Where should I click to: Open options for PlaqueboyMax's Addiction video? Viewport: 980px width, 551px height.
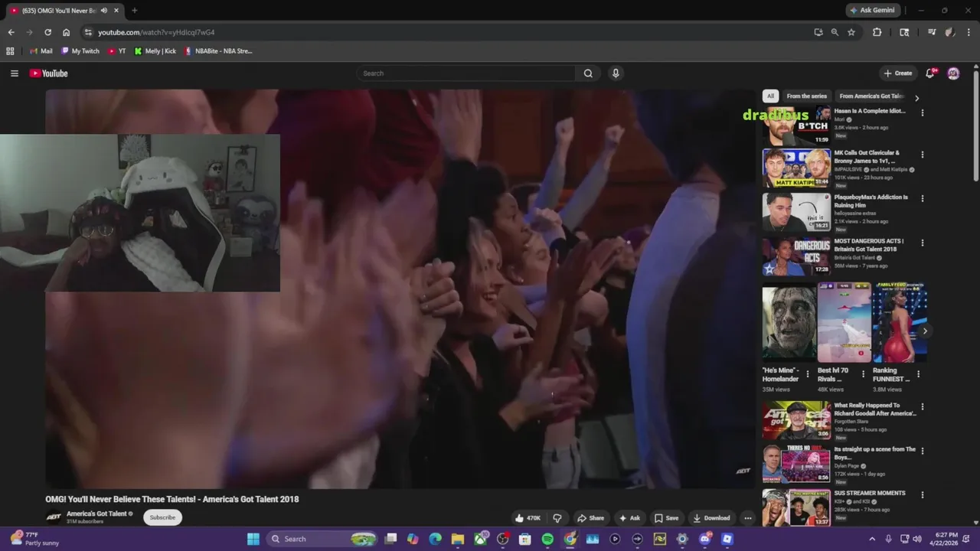pos(922,198)
